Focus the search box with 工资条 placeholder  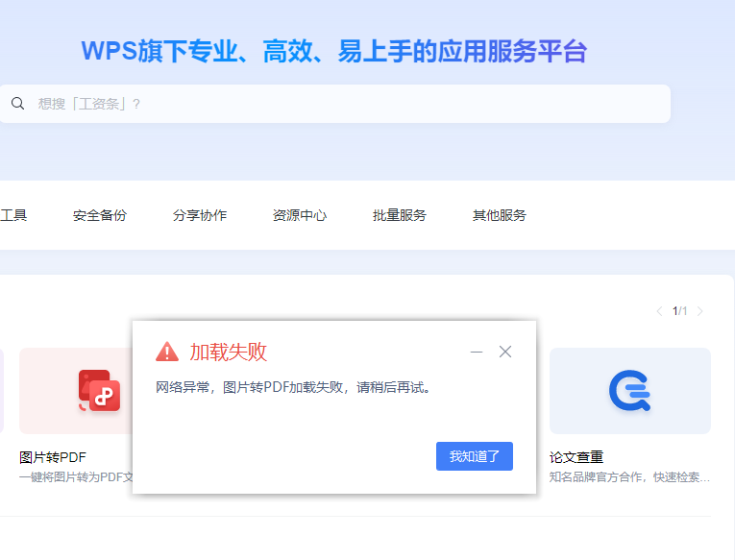(x=335, y=104)
